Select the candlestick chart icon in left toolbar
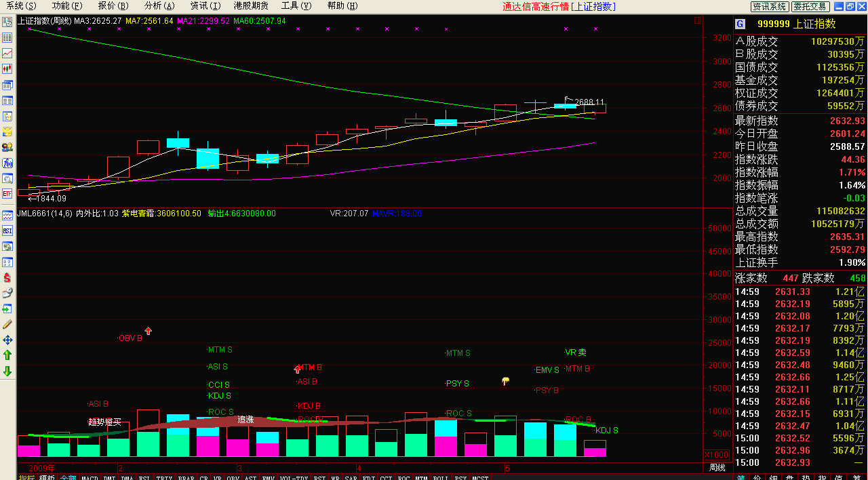868x480 pixels. (x=7, y=68)
